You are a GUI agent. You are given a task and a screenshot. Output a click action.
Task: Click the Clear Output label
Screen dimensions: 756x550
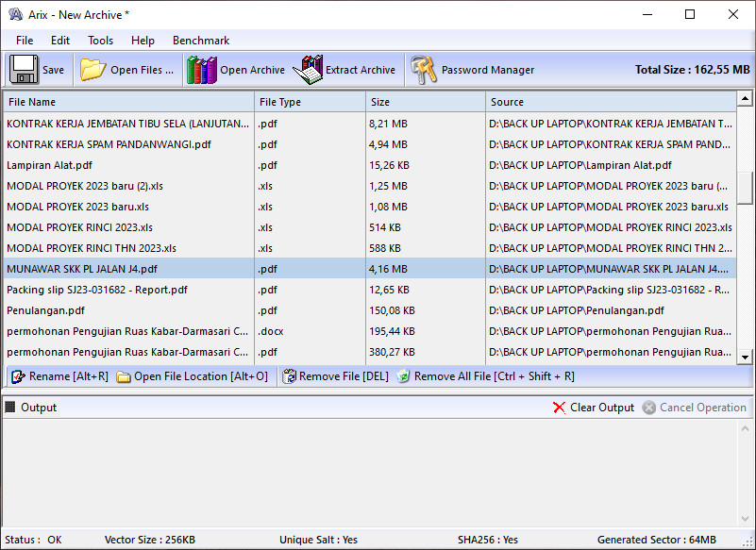click(602, 408)
